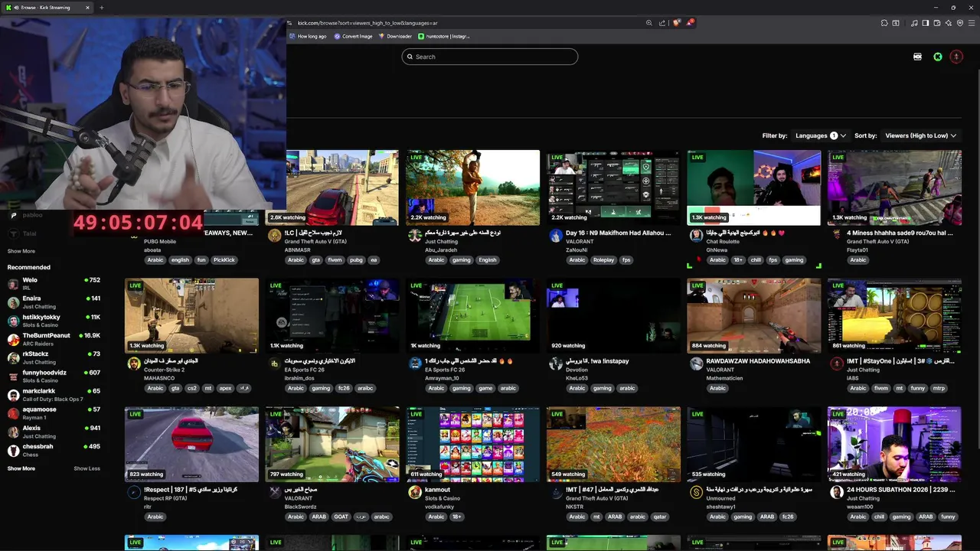The image size is (980, 551).
Task: Open ZaNouNi VALORANT stream thumbnail
Action: tap(613, 187)
